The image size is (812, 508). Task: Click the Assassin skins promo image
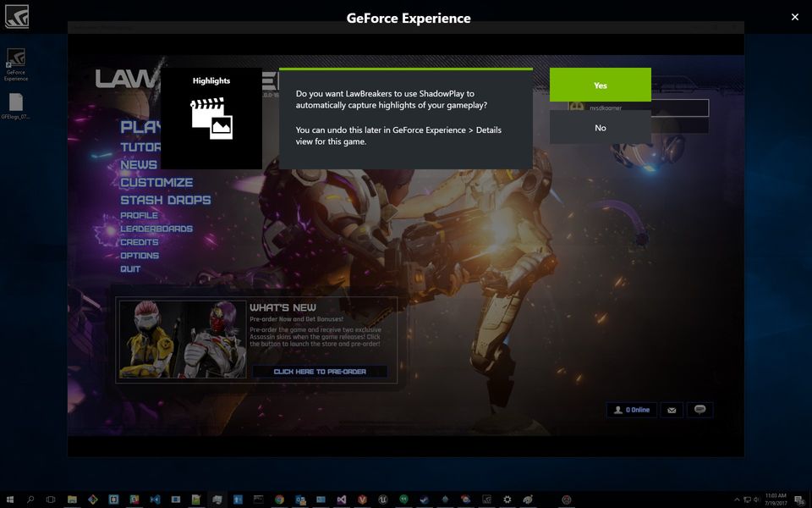pos(183,340)
